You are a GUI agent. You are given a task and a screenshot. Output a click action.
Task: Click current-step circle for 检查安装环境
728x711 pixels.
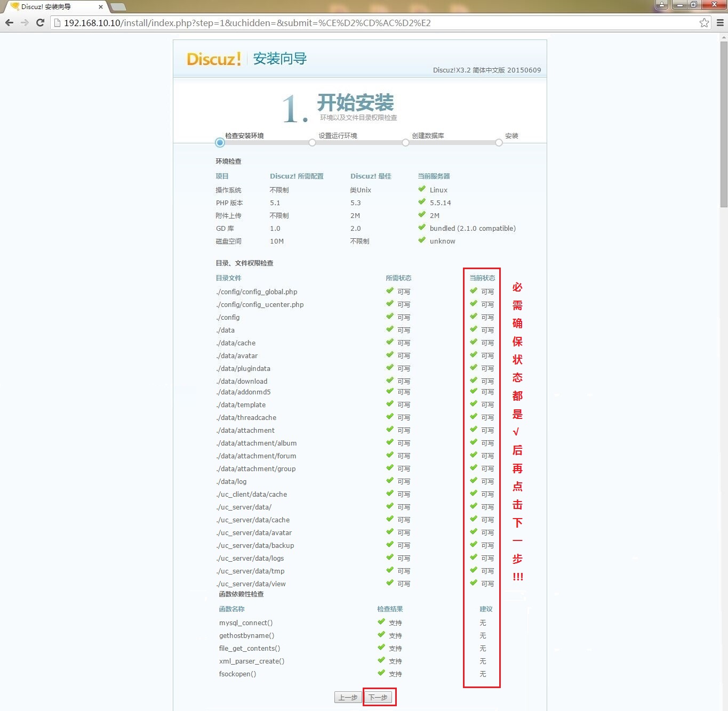point(220,143)
